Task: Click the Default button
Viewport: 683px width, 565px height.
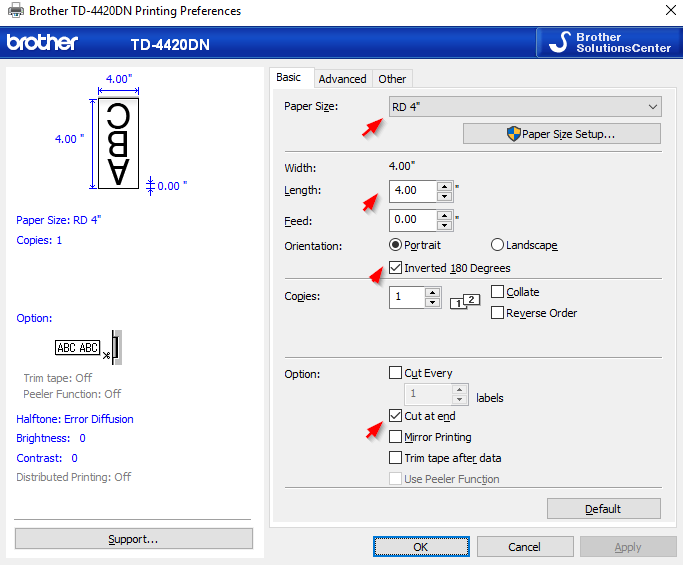Action: coord(604,509)
